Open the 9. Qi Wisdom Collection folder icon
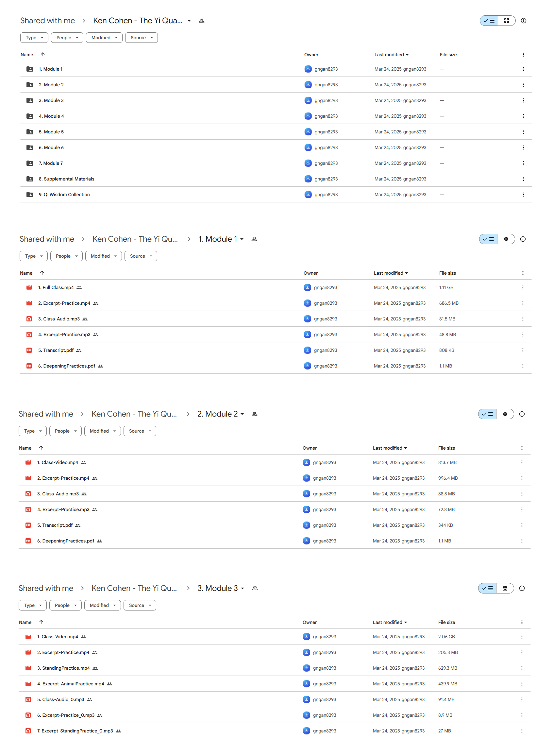The width and height of the screenshot is (553, 756). pos(30,195)
